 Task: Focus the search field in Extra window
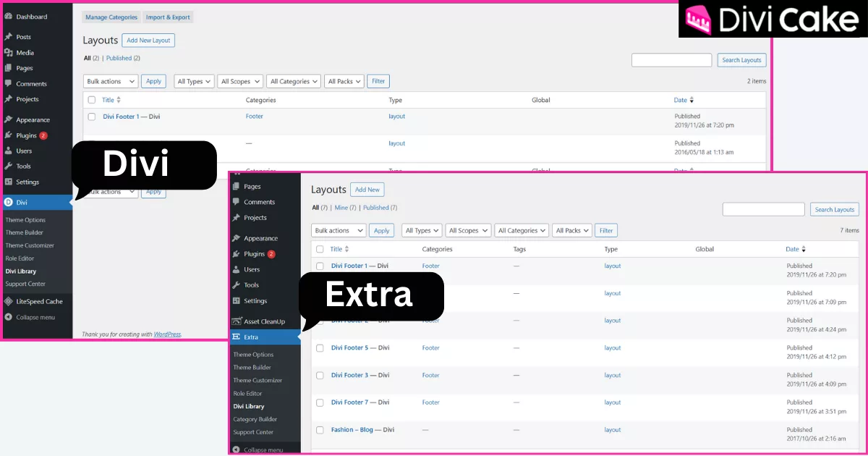tap(764, 209)
